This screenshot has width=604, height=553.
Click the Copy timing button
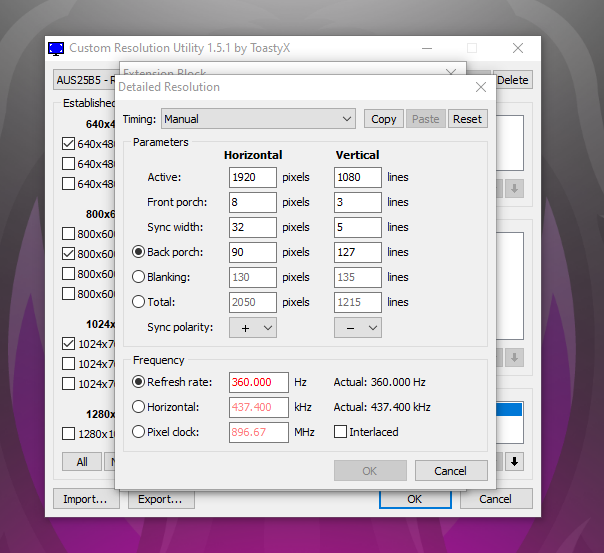384,119
